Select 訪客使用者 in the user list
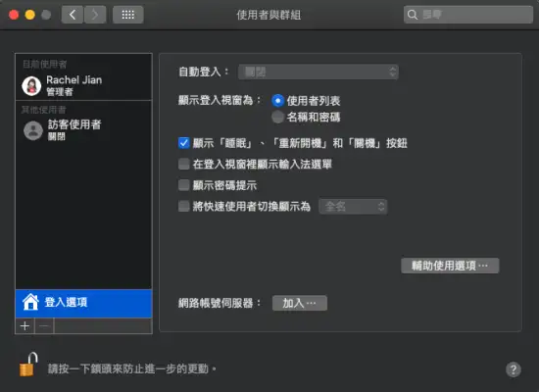539x392 pixels. pyautogui.click(x=83, y=130)
